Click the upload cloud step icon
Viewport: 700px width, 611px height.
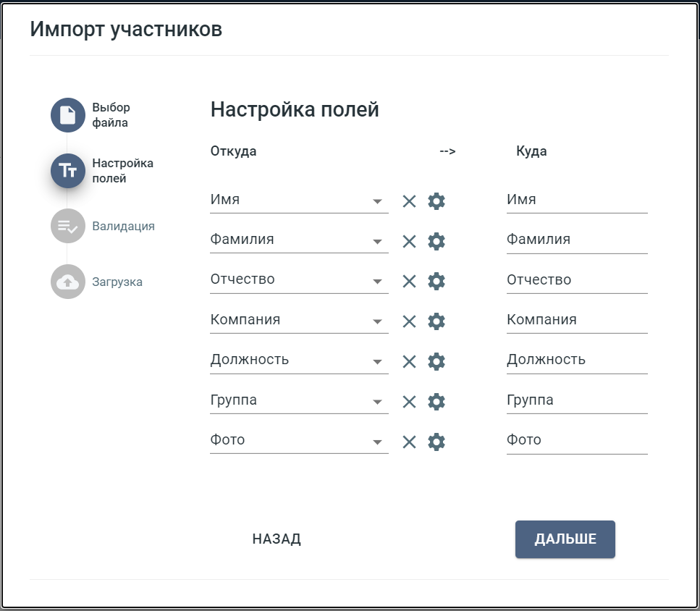(x=67, y=282)
